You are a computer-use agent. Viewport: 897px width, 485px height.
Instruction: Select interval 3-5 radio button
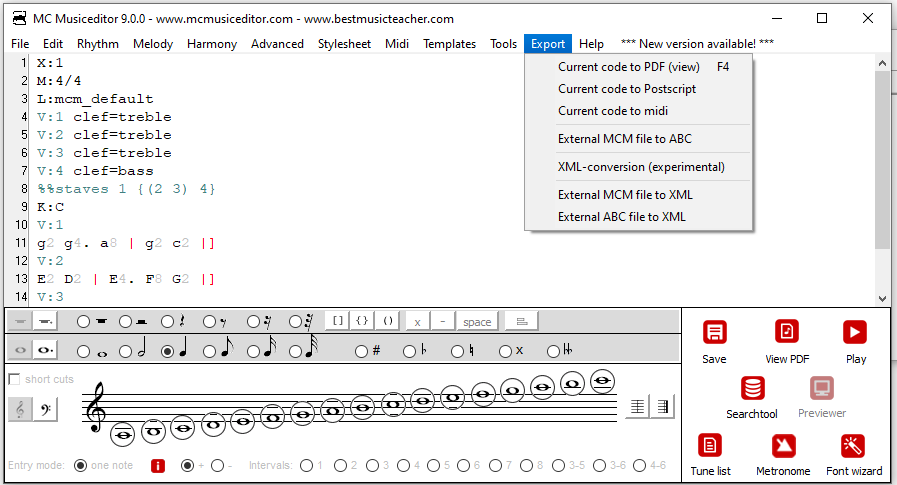tap(559, 466)
